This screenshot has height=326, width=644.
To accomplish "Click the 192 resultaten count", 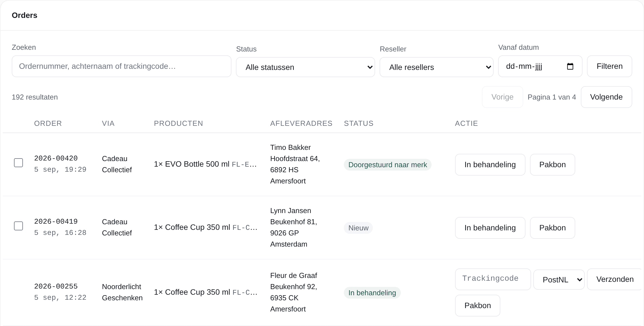I will pos(35,97).
